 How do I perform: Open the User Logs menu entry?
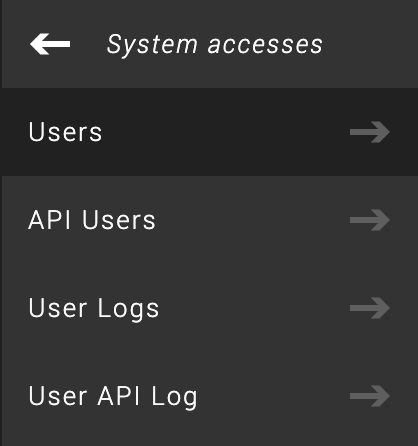tap(209, 308)
